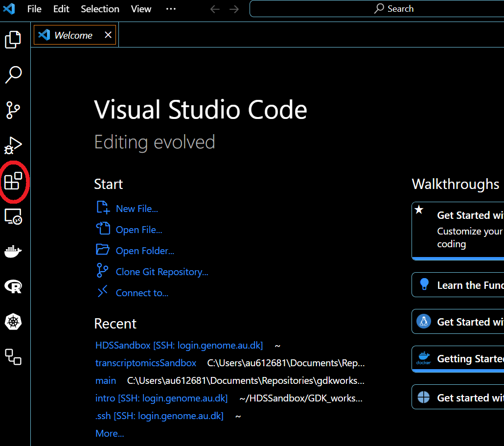Open the R extension view
The image size is (504, 446).
13,287
